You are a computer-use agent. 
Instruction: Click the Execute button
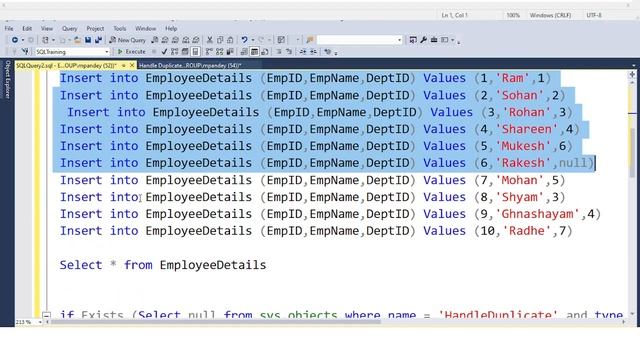point(131,52)
